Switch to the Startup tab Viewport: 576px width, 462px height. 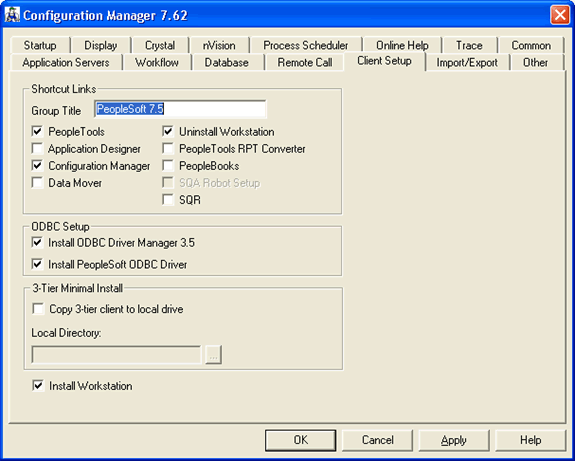(x=40, y=46)
